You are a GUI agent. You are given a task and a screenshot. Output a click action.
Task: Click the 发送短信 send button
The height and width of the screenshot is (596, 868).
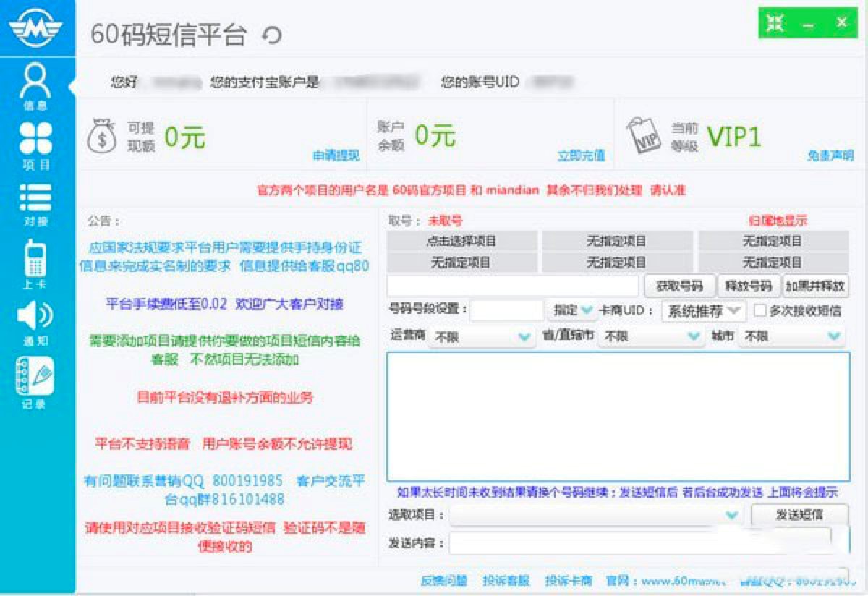click(x=799, y=514)
